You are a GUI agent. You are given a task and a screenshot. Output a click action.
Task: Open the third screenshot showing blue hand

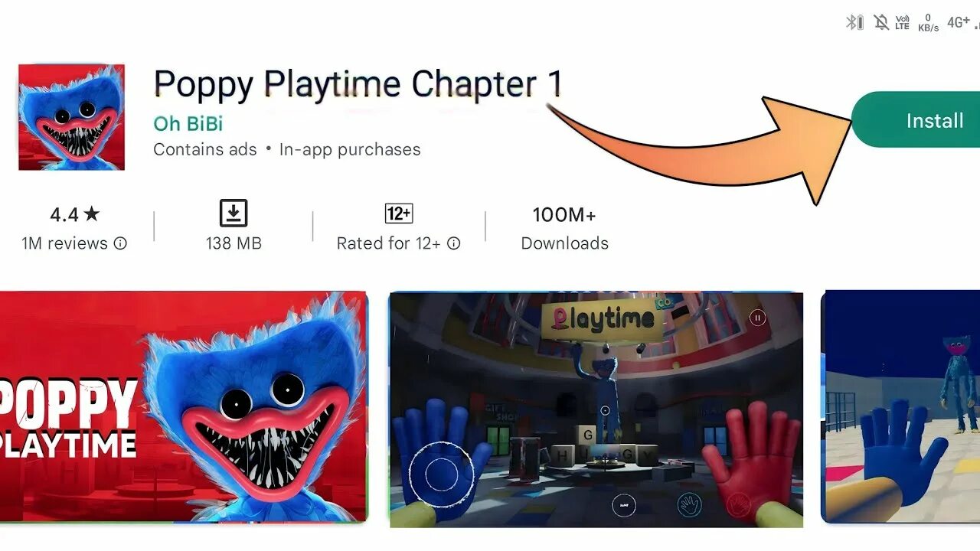click(x=900, y=406)
